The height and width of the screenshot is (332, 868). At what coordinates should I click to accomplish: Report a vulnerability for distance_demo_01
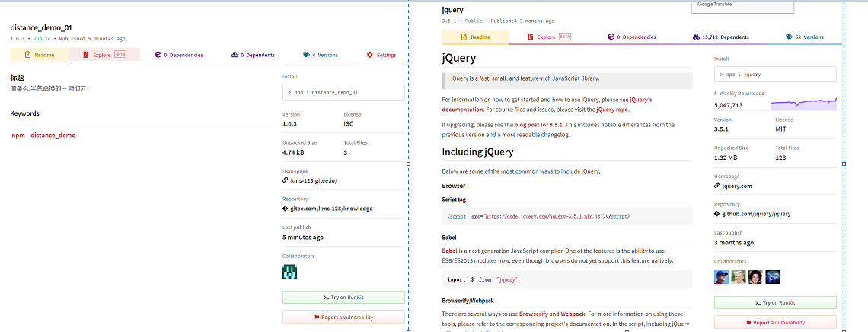[x=343, y=317]
